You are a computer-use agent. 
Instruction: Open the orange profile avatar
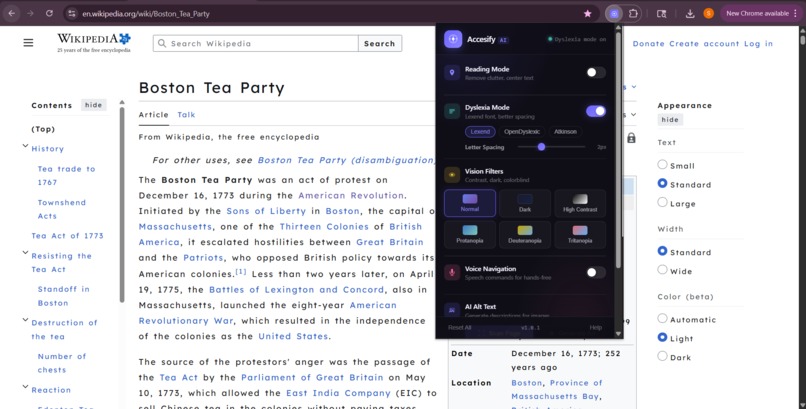coord(708,13)
